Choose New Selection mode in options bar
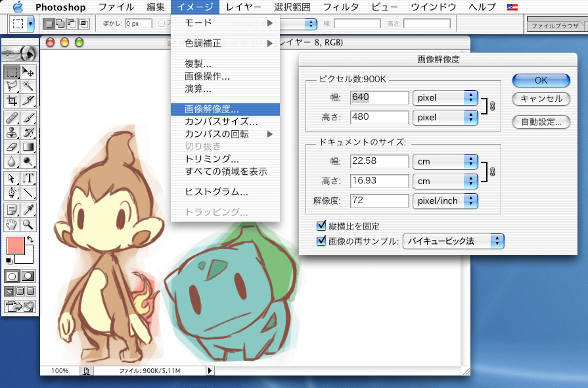This screenshot has width=588, height=388. point(48,24)
